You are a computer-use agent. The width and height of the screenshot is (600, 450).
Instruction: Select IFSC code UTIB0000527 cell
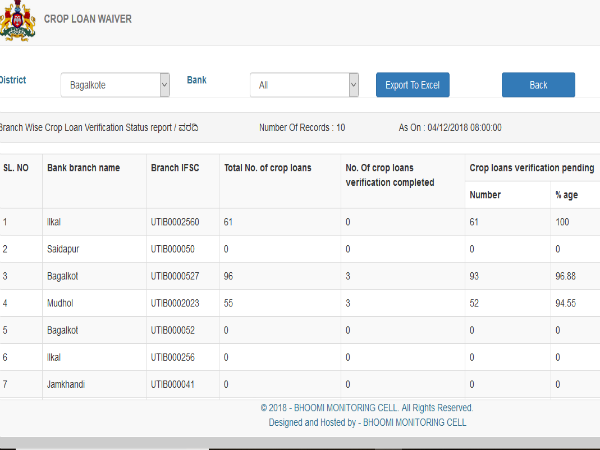click(x=178, y=275)
